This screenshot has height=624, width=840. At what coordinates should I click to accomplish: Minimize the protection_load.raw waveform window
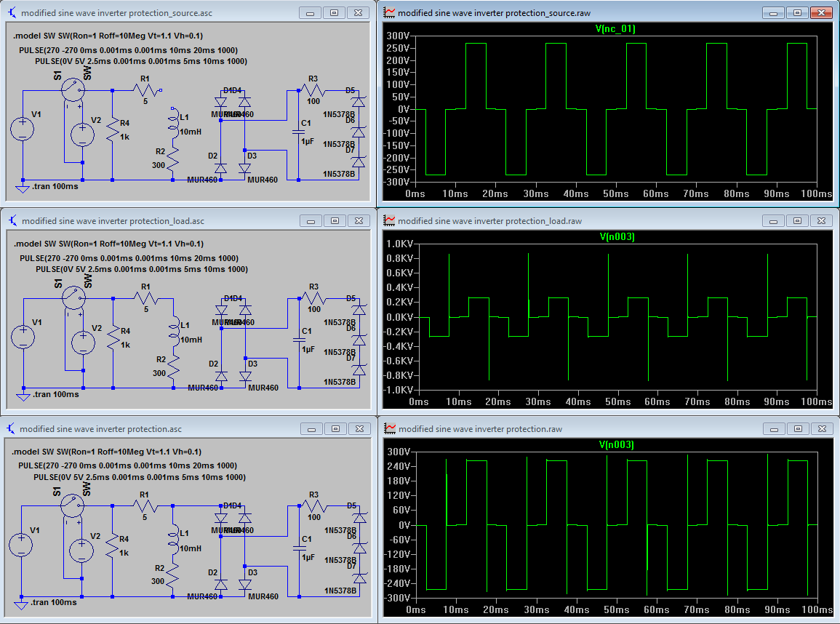(773, 220)
